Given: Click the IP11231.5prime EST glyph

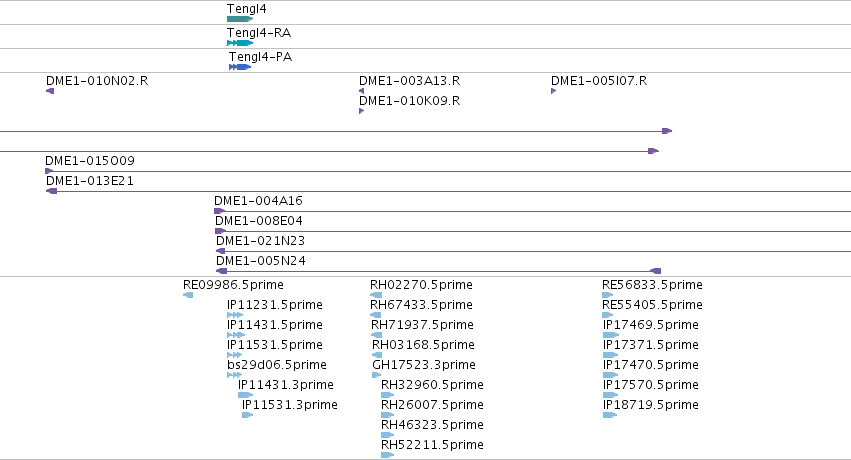Looking at the screenshot, I should pyautogui.click(x=235, y=315).
